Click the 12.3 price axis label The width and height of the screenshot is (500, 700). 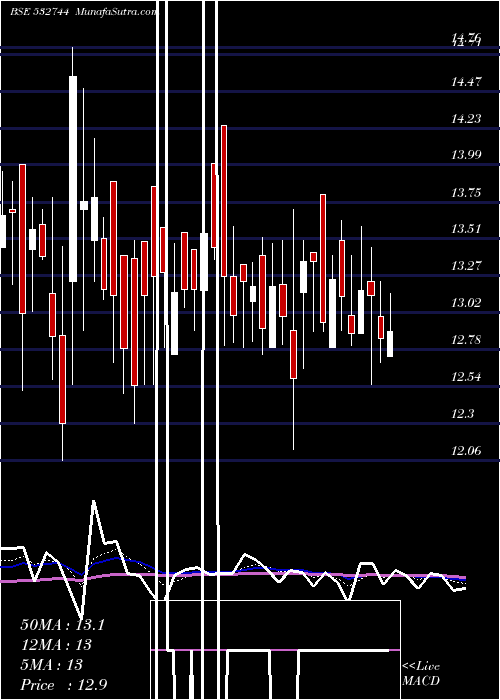[x=462, y=414]
